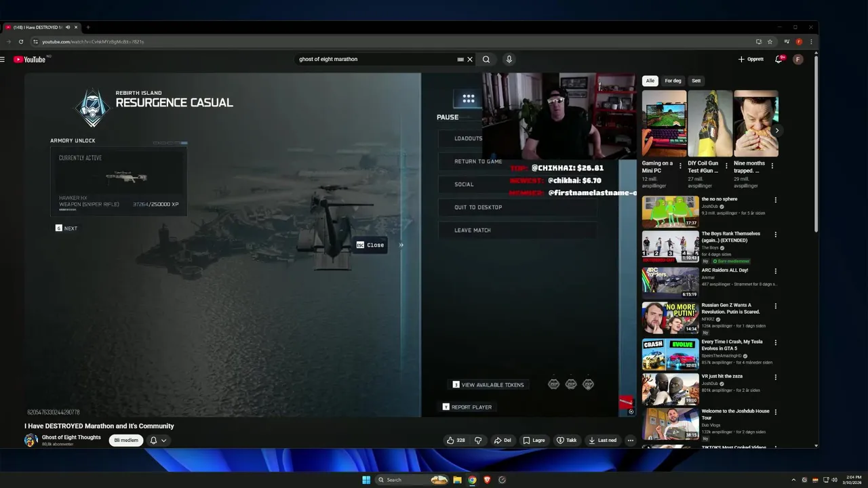
Task: Open options for 'The Boys Rank Themselves'
Action: click(776, 235)
